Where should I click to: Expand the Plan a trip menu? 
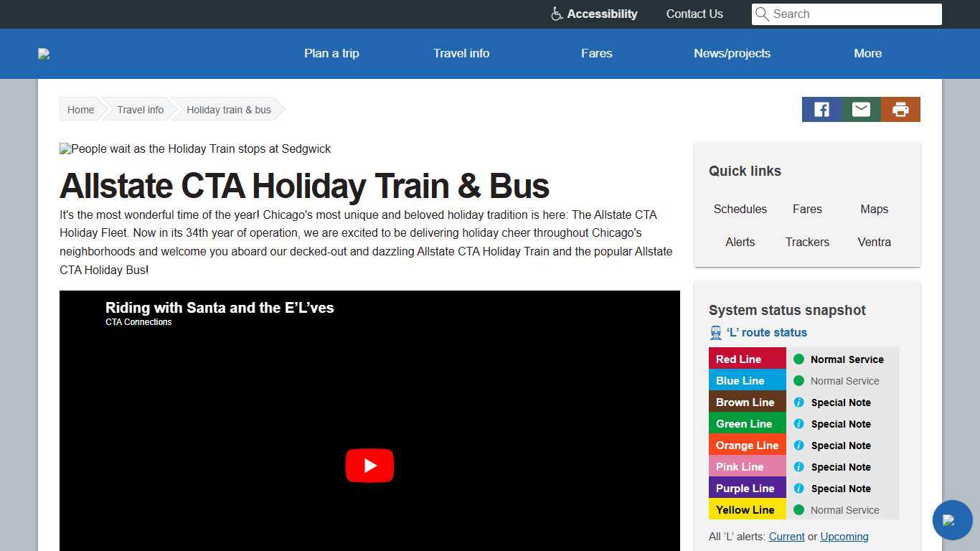tap(331, 53)
